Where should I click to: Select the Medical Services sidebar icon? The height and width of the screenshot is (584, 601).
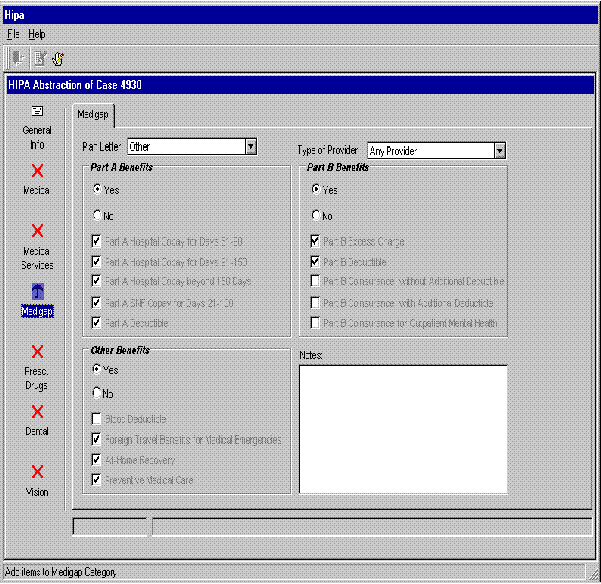37,231
